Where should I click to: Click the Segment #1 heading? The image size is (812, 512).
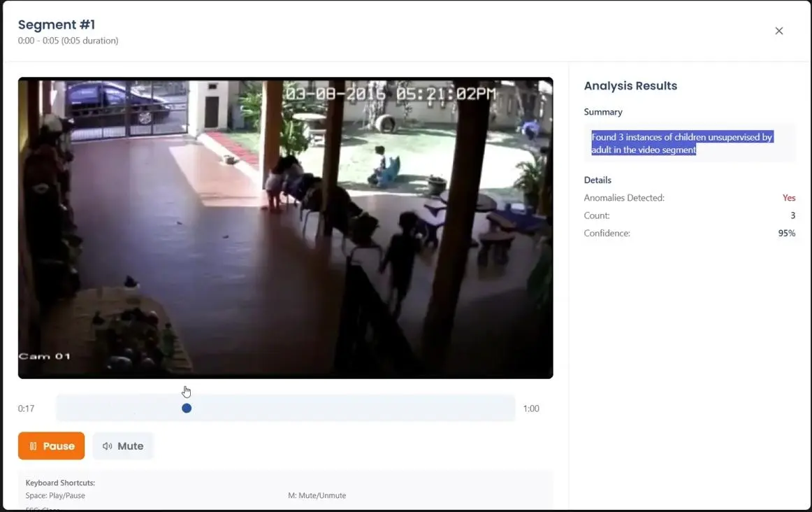(x=57, y=24)
